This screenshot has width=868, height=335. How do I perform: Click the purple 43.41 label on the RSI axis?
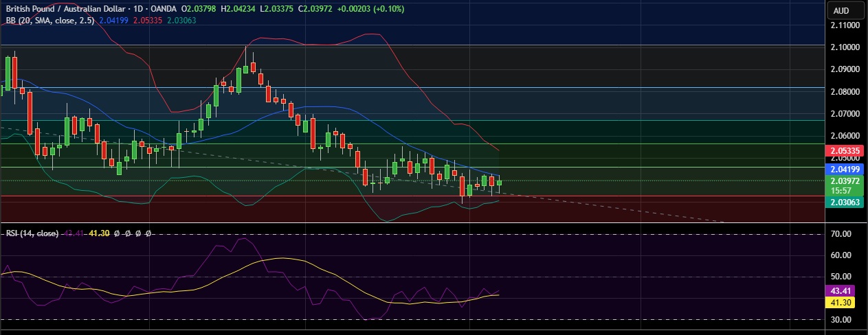(x=841, y=290)
